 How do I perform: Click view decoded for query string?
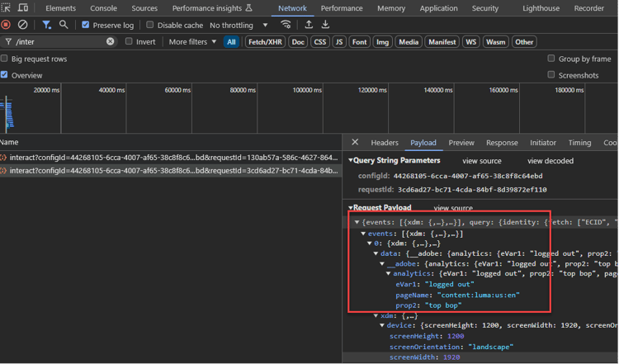tap(550, 161)
